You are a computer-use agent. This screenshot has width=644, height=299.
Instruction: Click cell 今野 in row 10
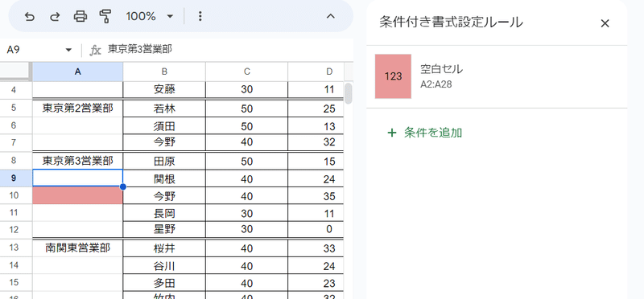(x=164, y=196)
